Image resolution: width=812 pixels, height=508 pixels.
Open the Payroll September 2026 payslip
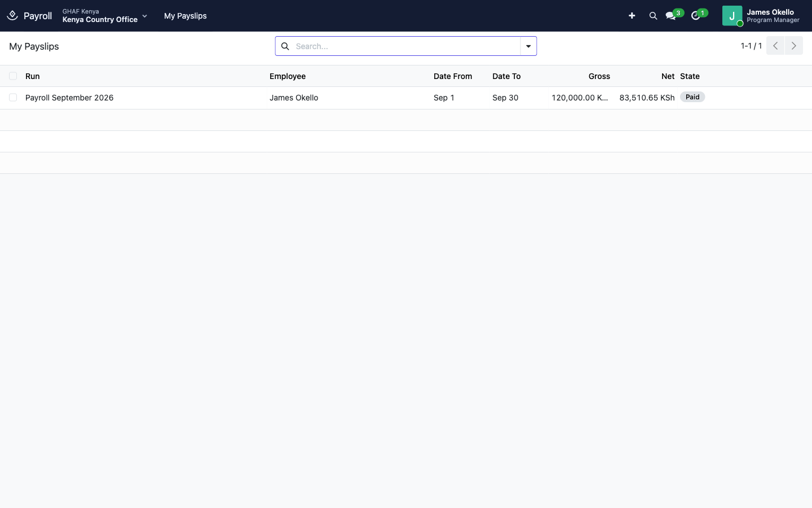pyautogui.click(x=69, y=98)
